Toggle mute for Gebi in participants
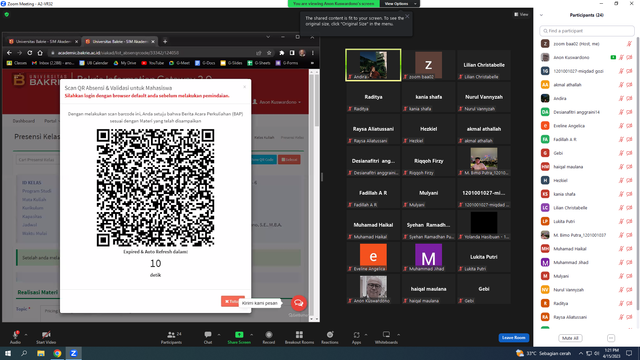 (622, 153)
